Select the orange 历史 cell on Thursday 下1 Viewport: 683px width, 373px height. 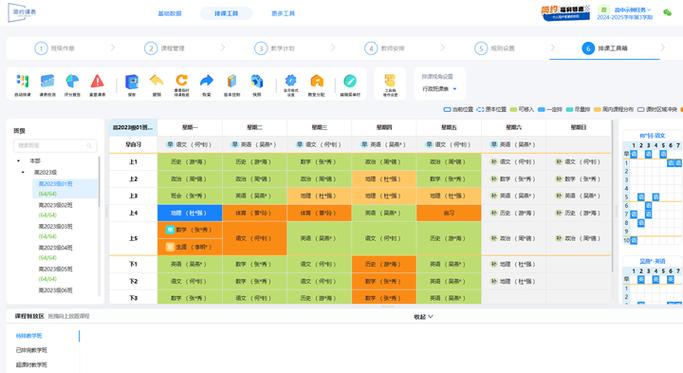pos(384,264)
